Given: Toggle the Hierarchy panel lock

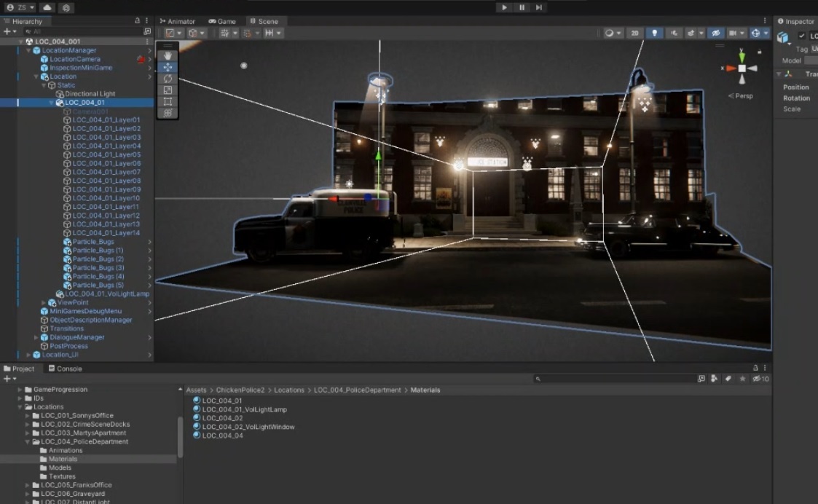Looking at the screenshot, I should pyautogui.click(x=137, y=21).
